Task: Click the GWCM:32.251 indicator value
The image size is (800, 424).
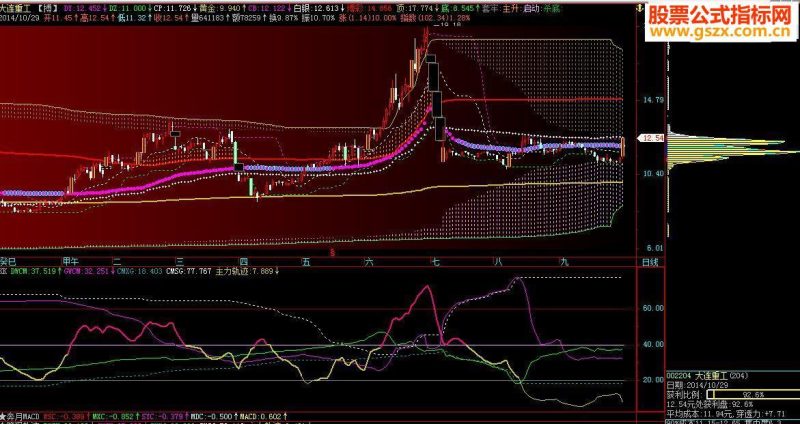Action: pyautogui.click(x=88, y=272)
